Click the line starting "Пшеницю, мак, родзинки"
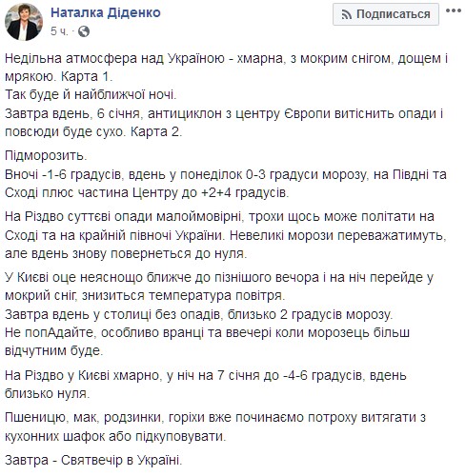466x476 pixels. tap(215, 418)
